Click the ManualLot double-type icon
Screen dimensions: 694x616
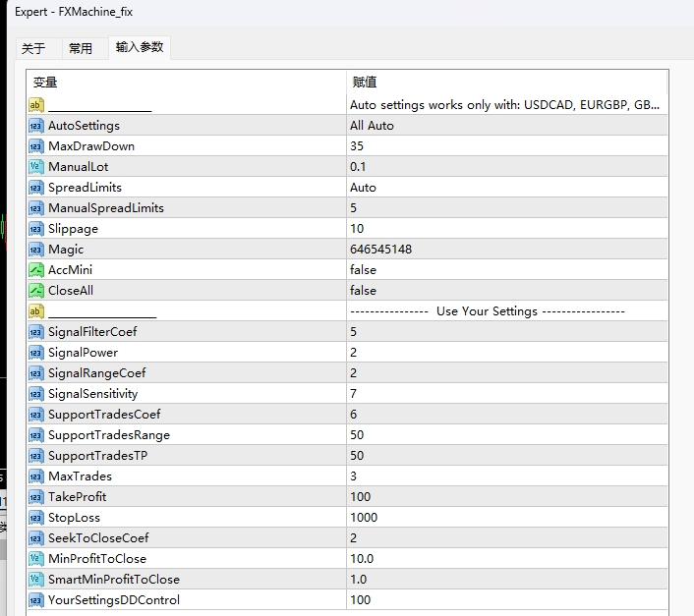(x=36, y=167)
